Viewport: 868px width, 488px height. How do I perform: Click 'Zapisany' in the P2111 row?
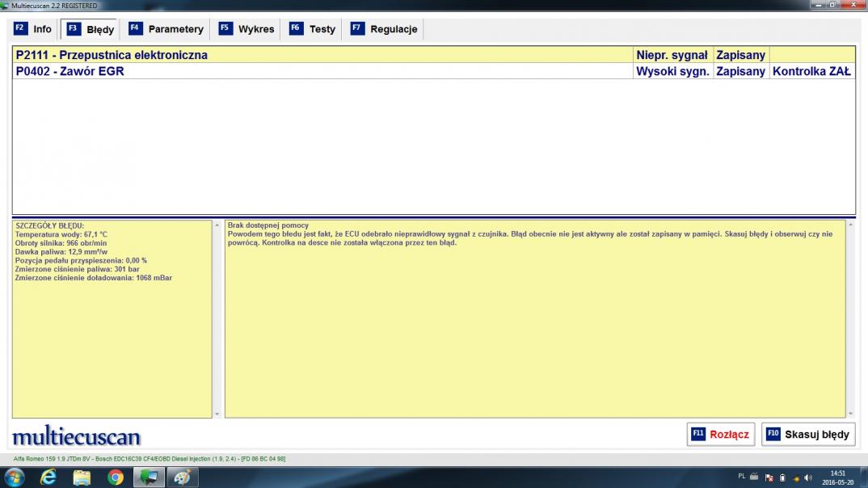pos(740,55)
